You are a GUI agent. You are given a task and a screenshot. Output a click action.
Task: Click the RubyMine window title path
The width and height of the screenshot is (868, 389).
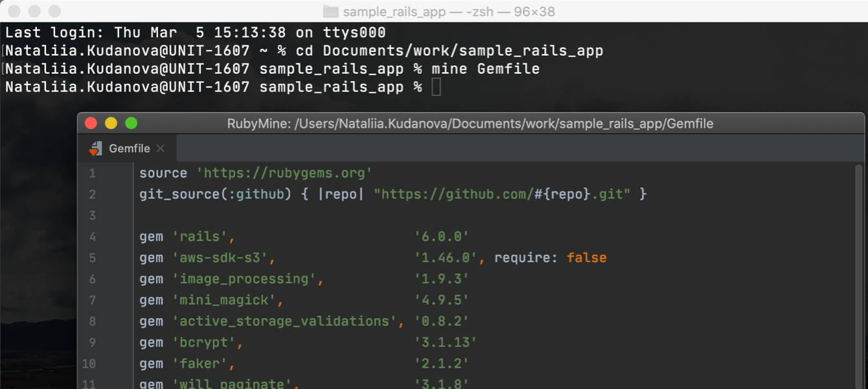tap(470, 124)
